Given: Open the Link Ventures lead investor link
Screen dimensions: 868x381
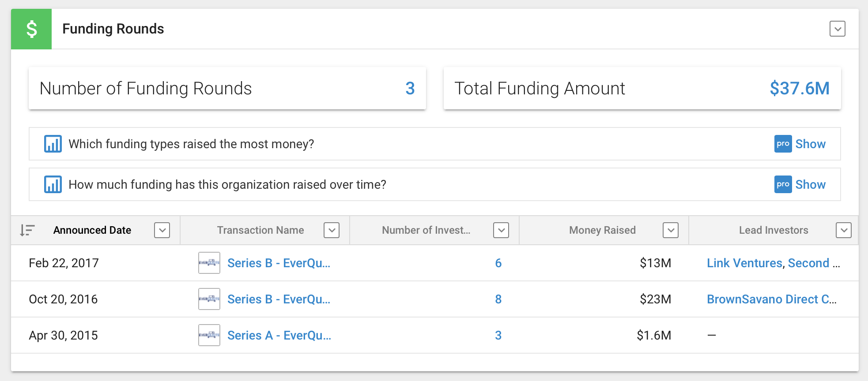Looking at the screenshot, I should [x=744, y=263].
